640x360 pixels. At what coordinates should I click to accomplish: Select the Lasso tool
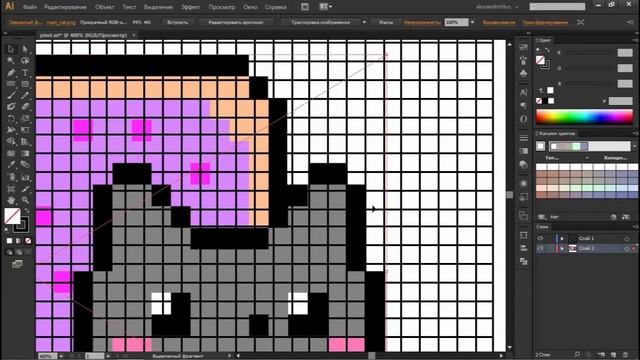point(25,61)
